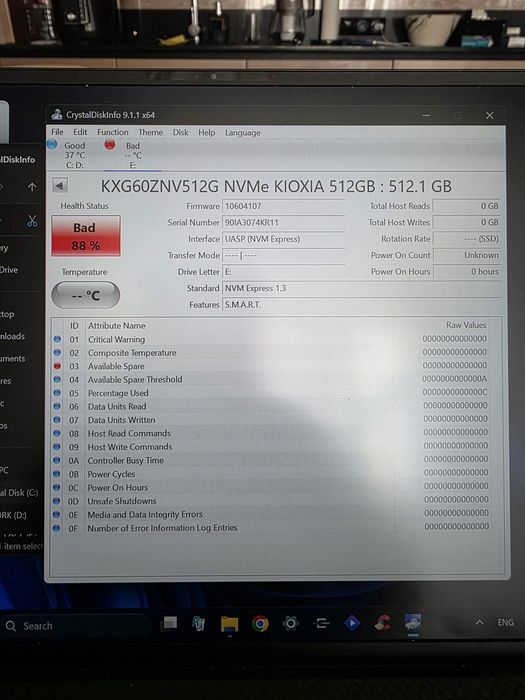Image resolution: width=525 pixels, height=700 pixels.
Task: Click the blue status dot beside Critical Warning
Action: [57, 339]
